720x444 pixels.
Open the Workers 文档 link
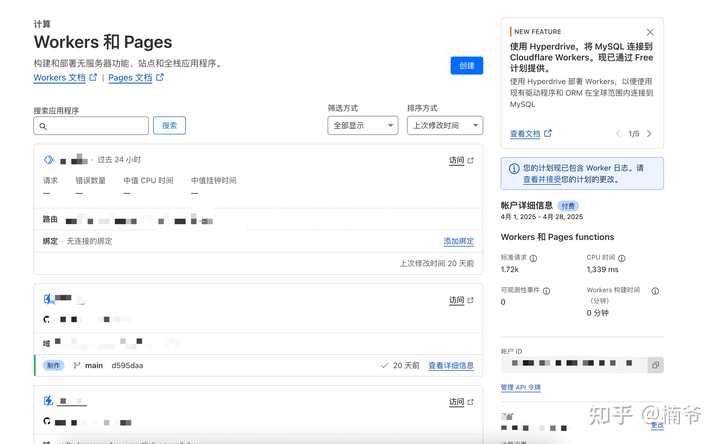click(x=60, y=78)
